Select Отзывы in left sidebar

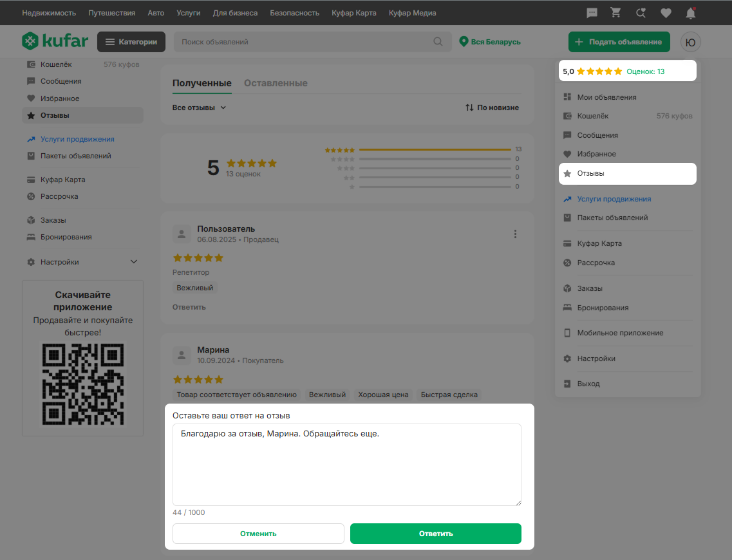[82, 115]
